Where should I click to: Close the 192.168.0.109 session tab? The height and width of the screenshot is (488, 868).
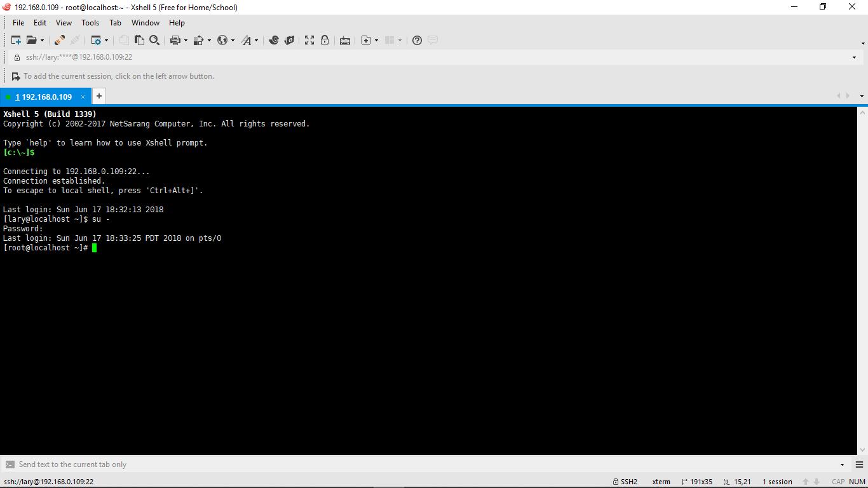83,97
